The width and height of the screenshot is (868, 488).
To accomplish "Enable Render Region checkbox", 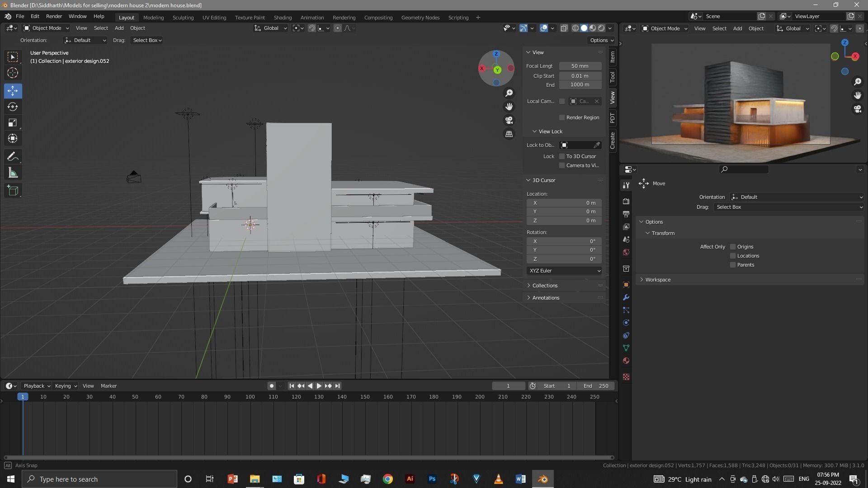I will coord(562,117).
